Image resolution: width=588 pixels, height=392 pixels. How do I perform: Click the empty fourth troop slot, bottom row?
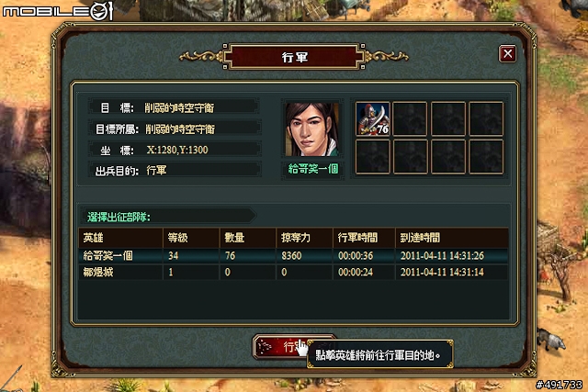486,157
